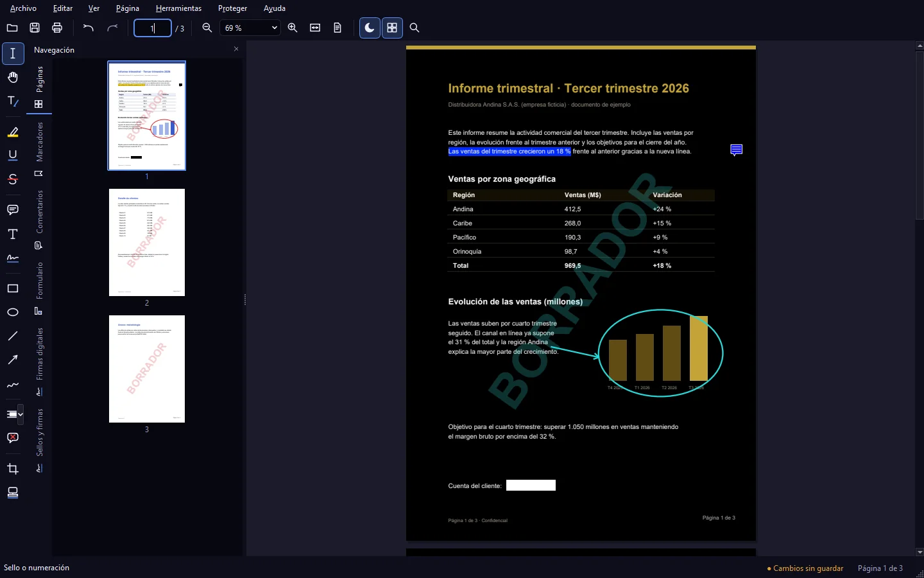Click the page number input field
The height and width of the screenshot is (578, 924).
pos(153,28)
